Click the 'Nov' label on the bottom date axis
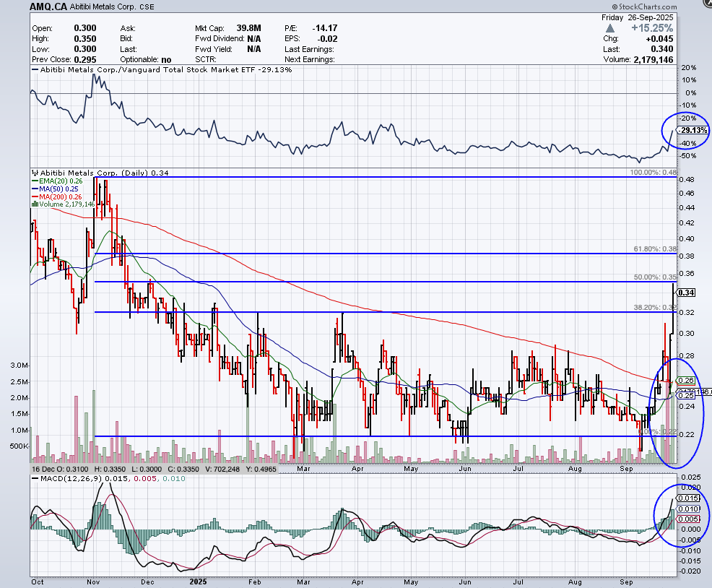 (93, 581)
